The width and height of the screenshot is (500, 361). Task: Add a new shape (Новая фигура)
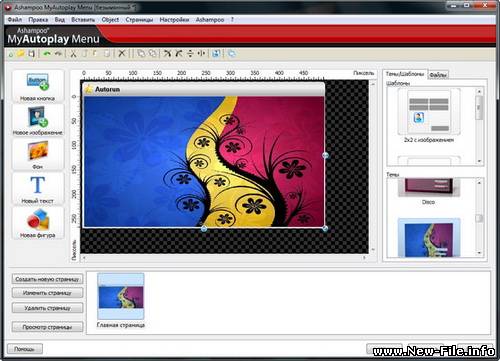tap(38, 223)
